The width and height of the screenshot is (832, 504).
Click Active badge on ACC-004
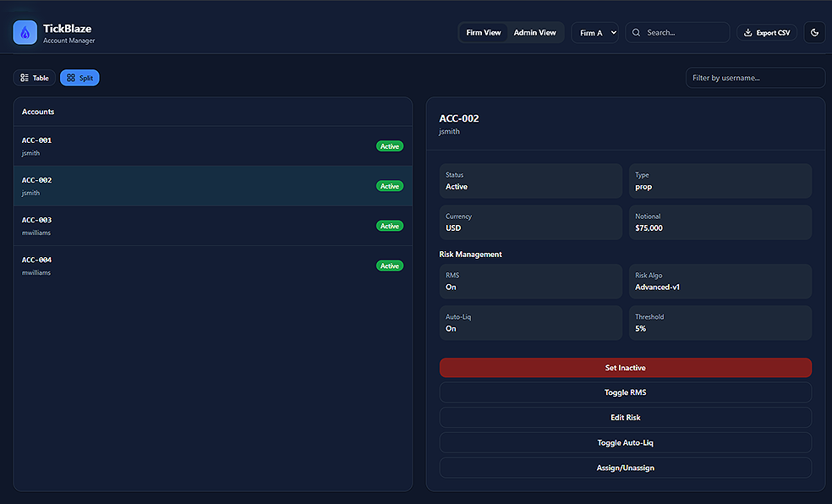pos(390,266)
